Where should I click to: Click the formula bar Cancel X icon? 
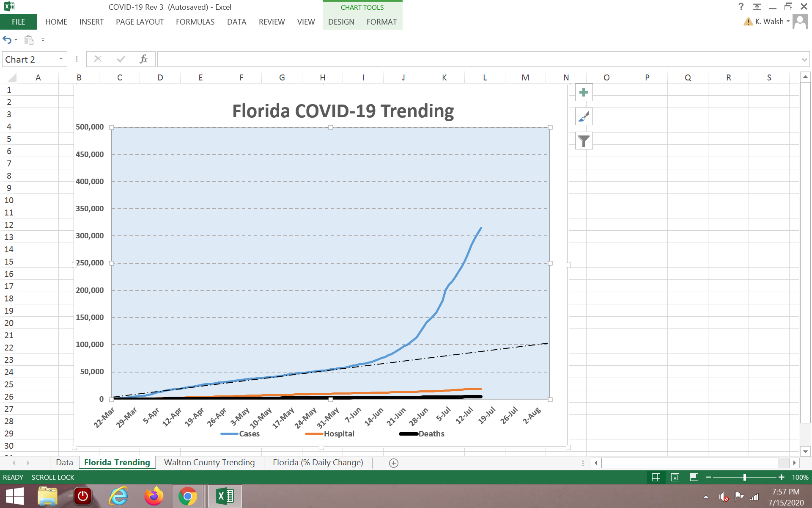tap(98, 59)
